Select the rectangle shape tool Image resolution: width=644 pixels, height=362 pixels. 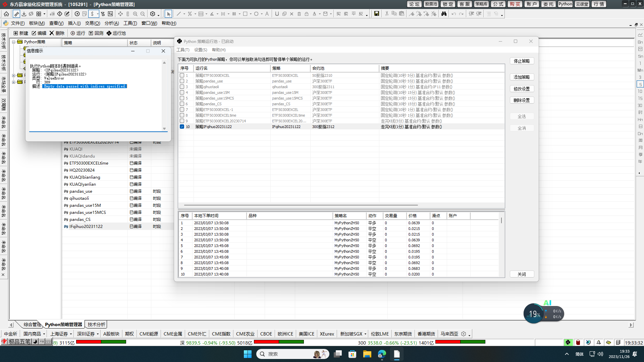[x=245, y=14]
